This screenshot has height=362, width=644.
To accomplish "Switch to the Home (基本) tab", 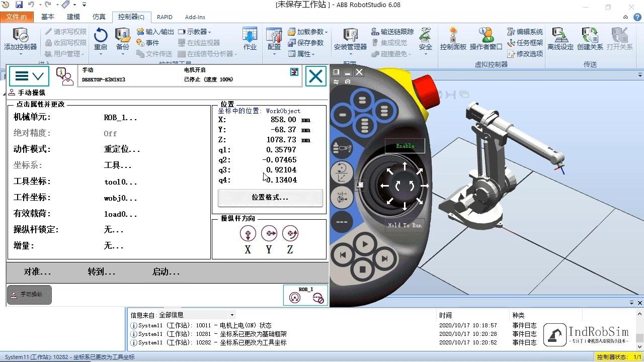I will (x=48, y=17).
